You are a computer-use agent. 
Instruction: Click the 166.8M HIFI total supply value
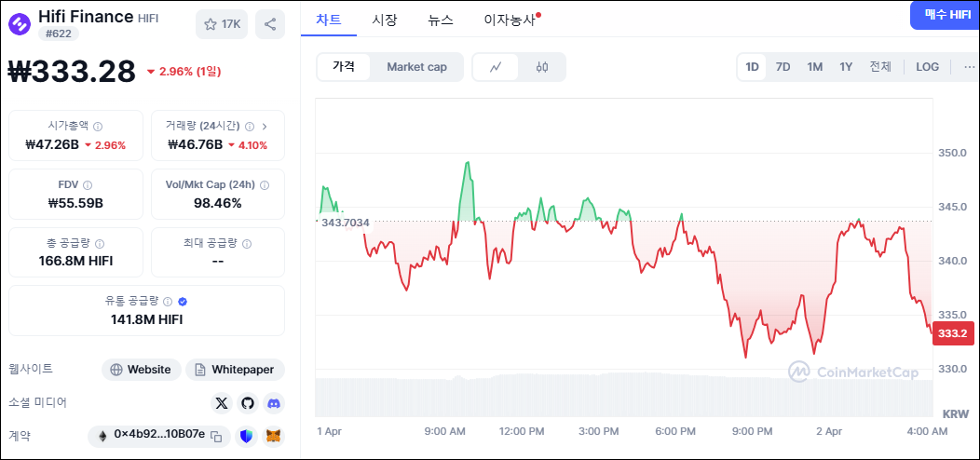(75, 262)
